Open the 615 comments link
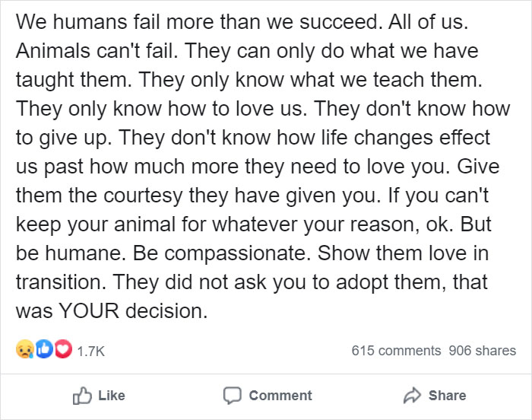The width and height of the screenshot is (532, 420). 396,351
